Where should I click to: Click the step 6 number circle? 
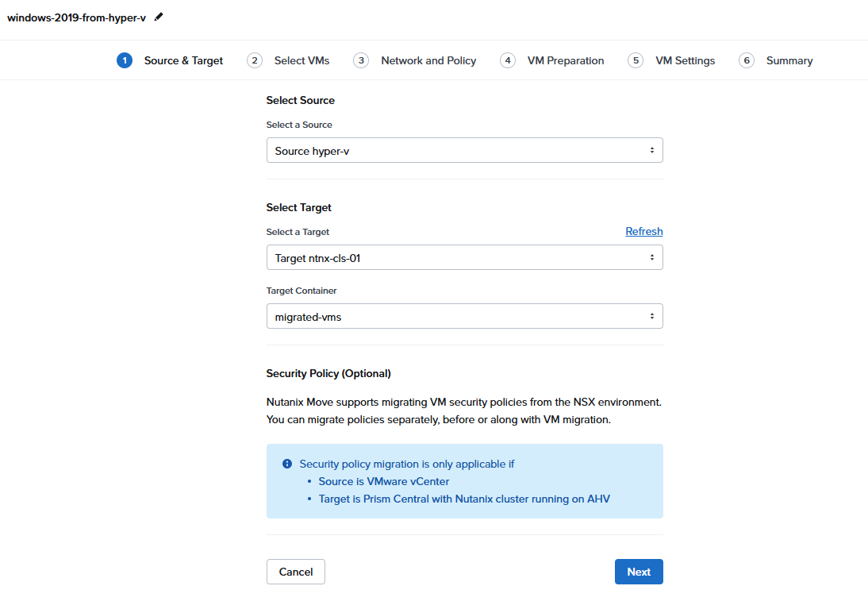pos(747,60)
